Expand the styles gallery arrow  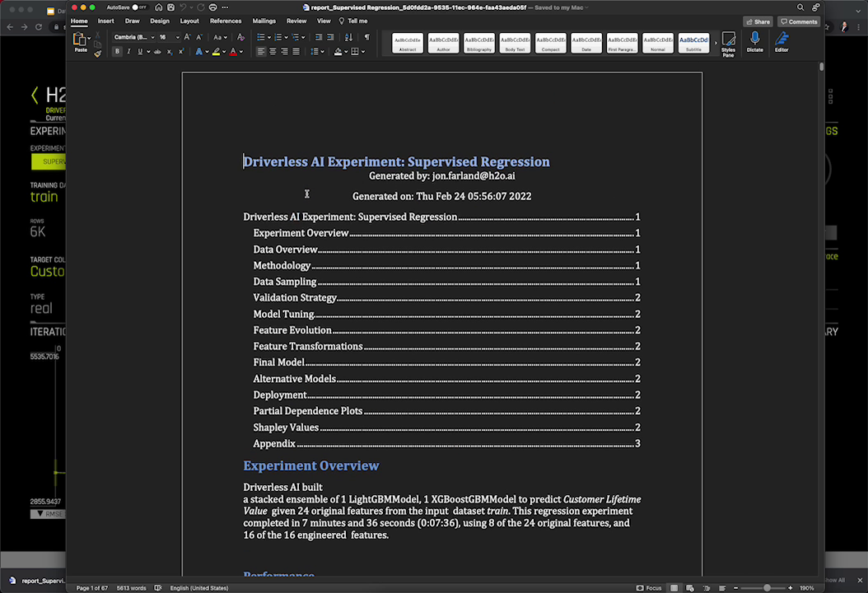point(715,43)
